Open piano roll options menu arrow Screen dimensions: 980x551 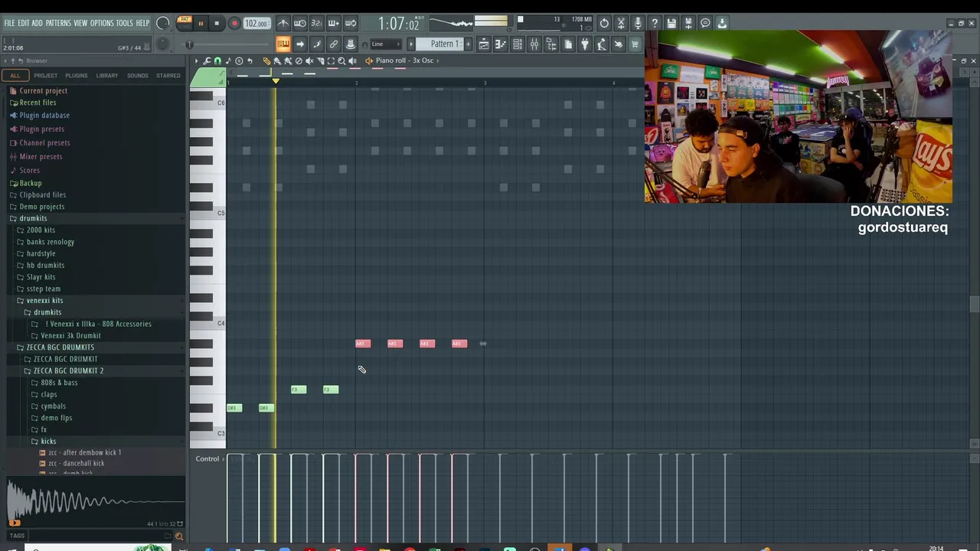point(197,60)
